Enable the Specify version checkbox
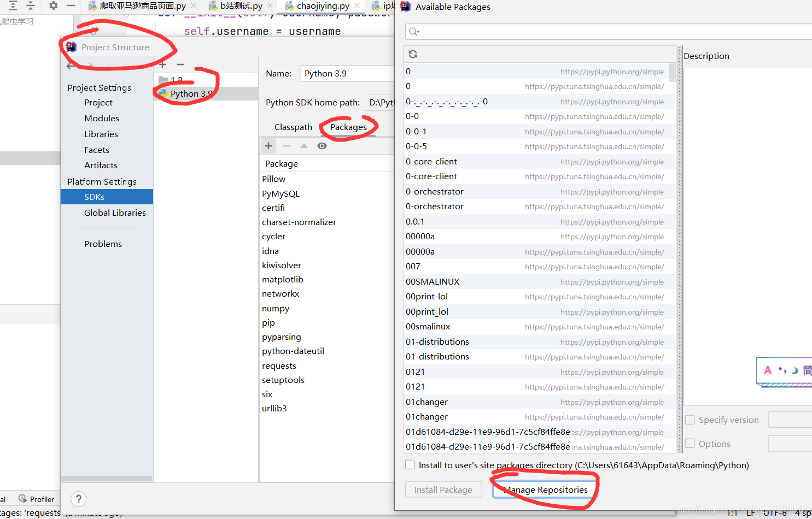The image size is (812, 519). pyautogui.click(x=690, y=420)
